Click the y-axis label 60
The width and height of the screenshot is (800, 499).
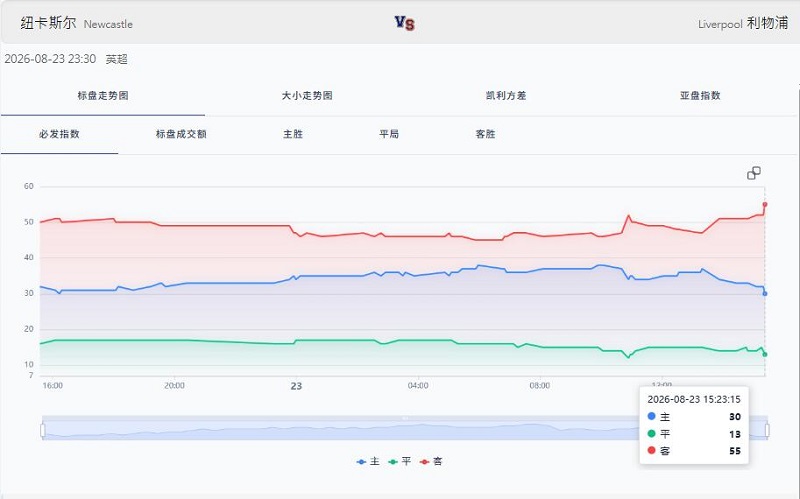point(29,186)
